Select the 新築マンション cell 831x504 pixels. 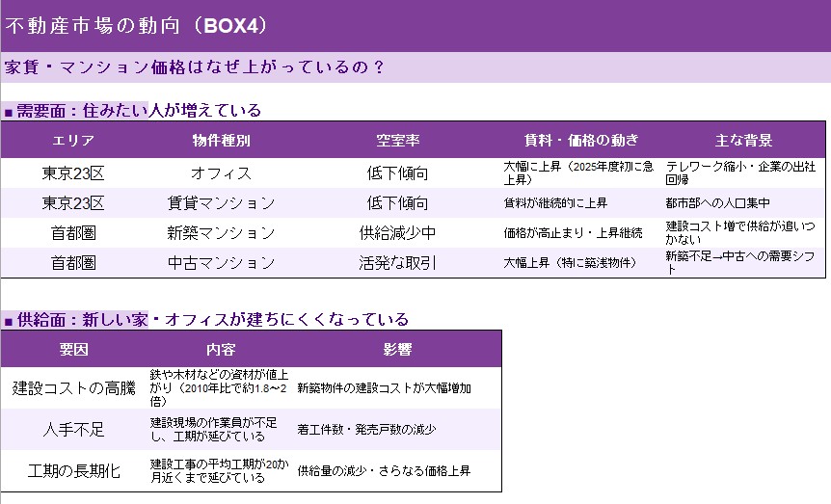point(221,233)
